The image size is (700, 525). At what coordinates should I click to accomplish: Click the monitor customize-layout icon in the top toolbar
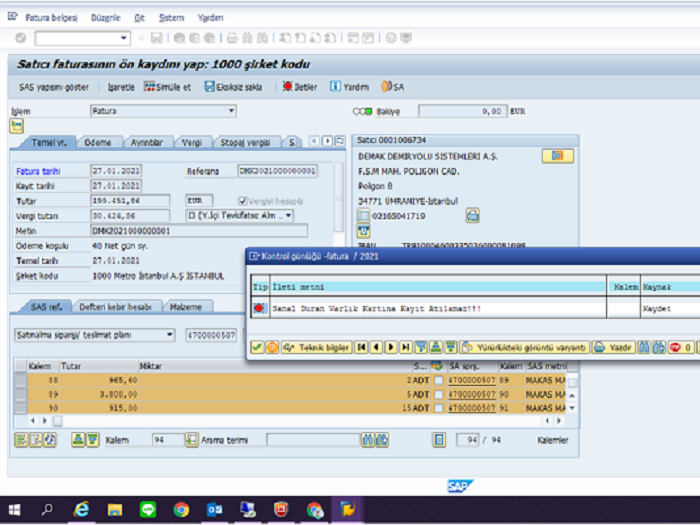point(405,38)
